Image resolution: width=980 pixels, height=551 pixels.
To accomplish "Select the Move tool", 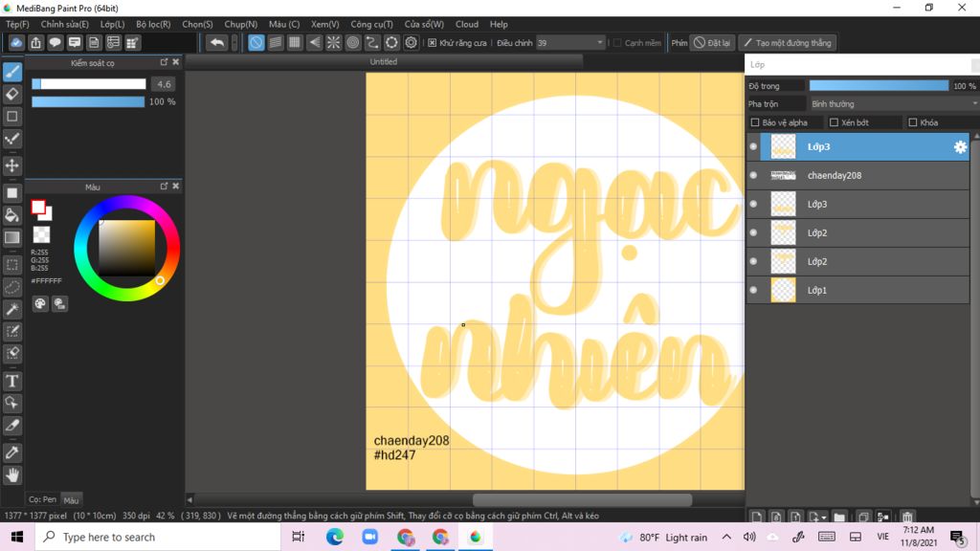I will pyautogui.click(x=12, y=165).
